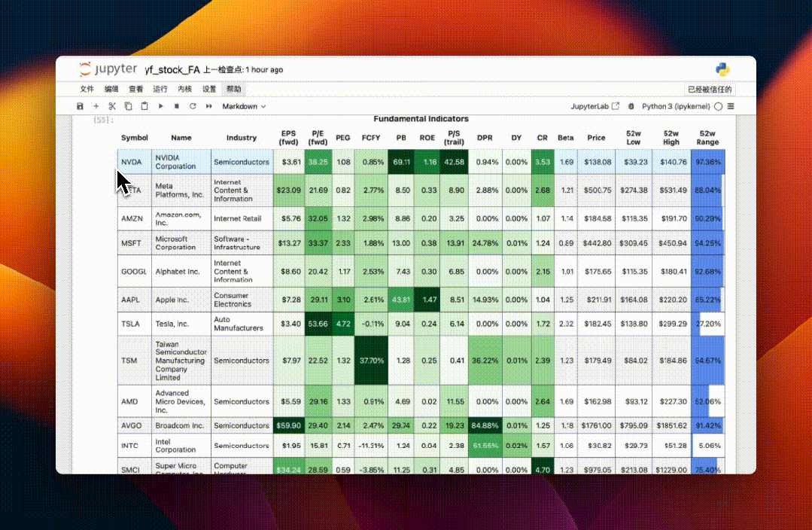Click the 'Auto Manufacturers' industry cell

coord(242,324)
